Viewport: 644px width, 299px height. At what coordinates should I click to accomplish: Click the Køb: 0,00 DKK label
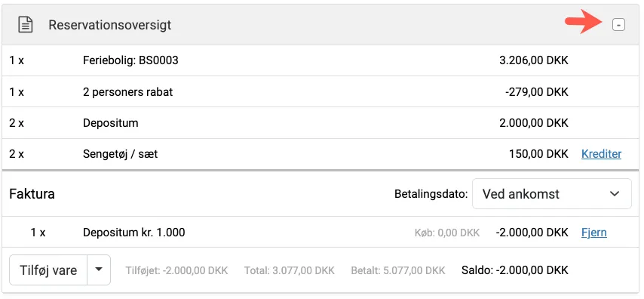click(447, 233)
